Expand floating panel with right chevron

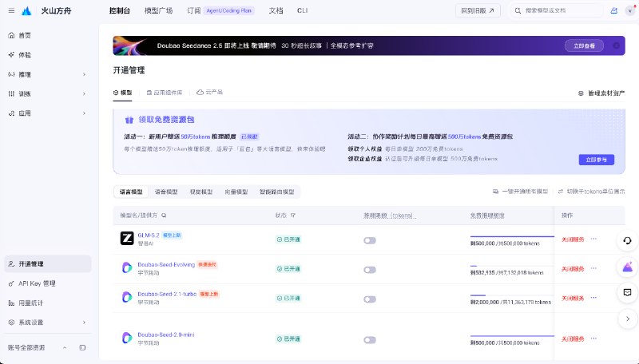(628, 318)
